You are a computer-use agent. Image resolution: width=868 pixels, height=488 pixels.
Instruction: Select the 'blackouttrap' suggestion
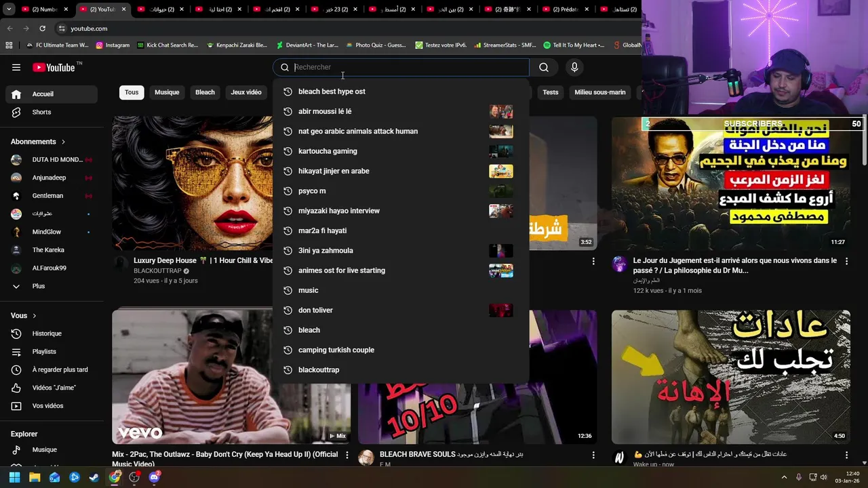[401, 369]
